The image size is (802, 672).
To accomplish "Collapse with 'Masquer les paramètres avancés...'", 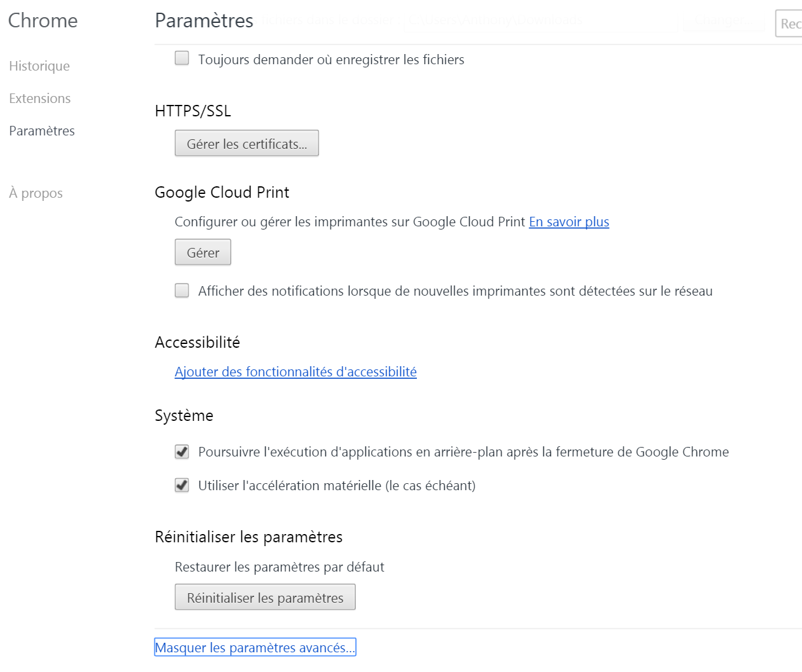I will point(255,647).
